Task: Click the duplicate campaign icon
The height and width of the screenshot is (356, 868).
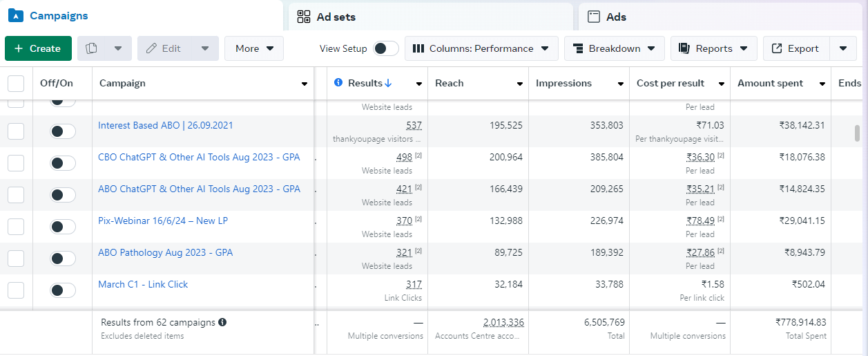Action: (91, 48)
